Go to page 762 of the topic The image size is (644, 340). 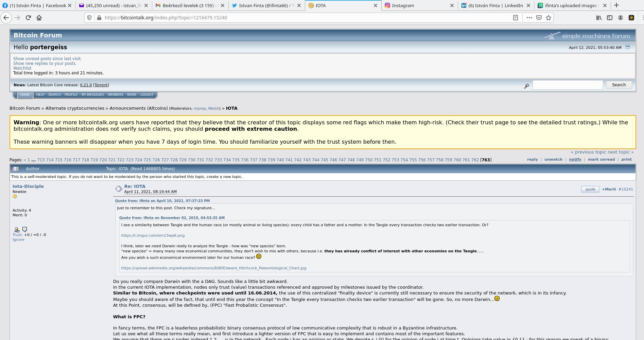click(475, 160)
